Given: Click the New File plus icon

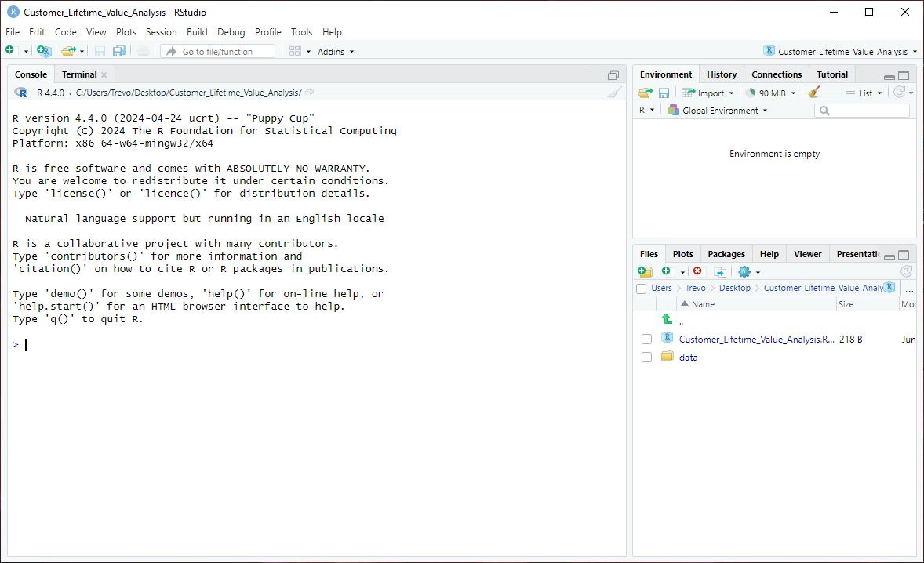Looking at the screenshot, I should (10, 51).
